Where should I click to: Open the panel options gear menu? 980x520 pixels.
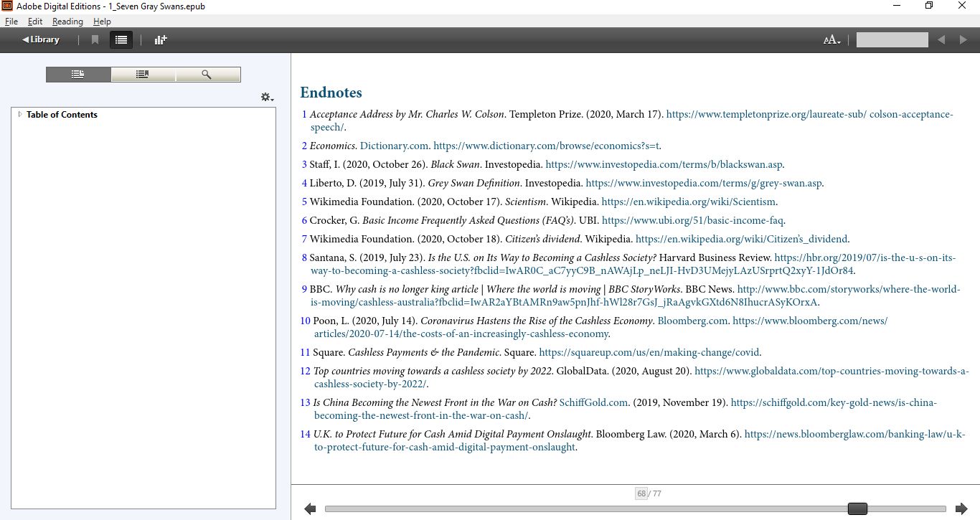point(267,97)
